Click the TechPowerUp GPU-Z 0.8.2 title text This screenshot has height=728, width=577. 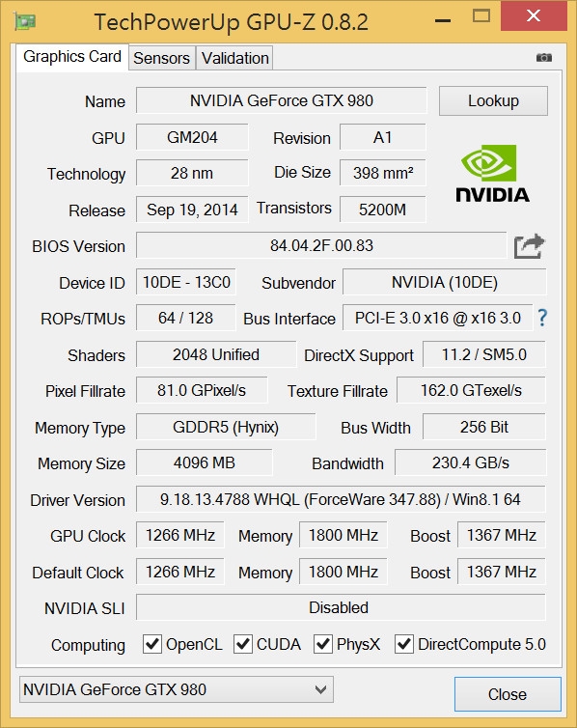pos(231,22)
